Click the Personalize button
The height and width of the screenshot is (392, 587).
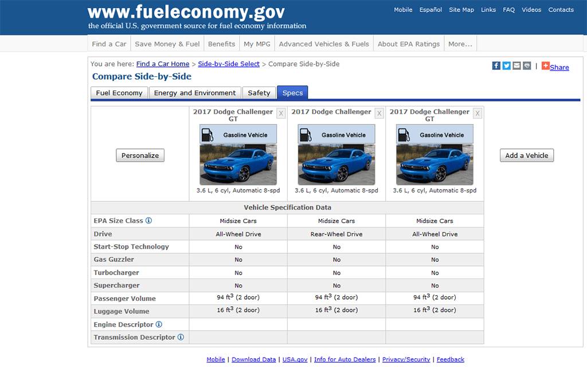coord(140,155)
